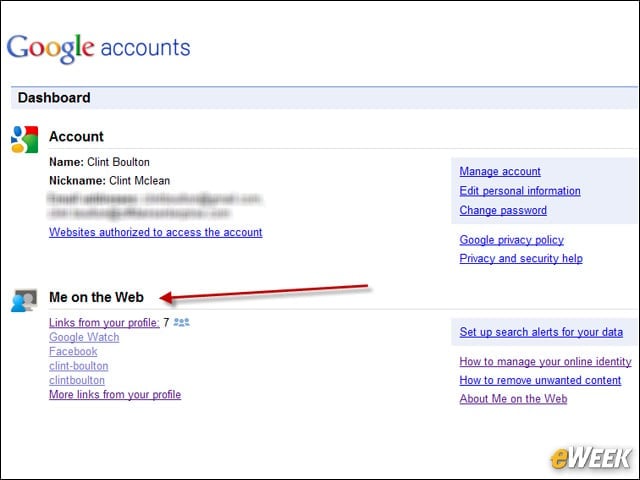640x480 pixels.
Task: Open the Facebook profile link
Action: coord(73,351)
